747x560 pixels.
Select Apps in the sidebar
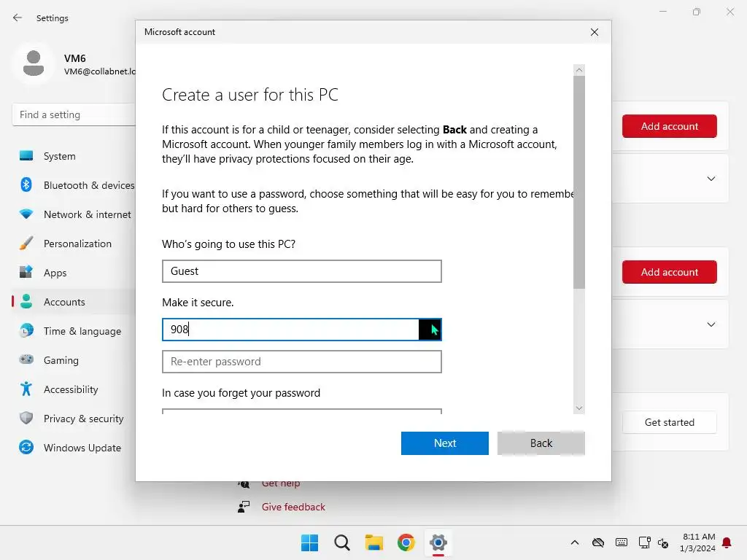click(55, 273)
